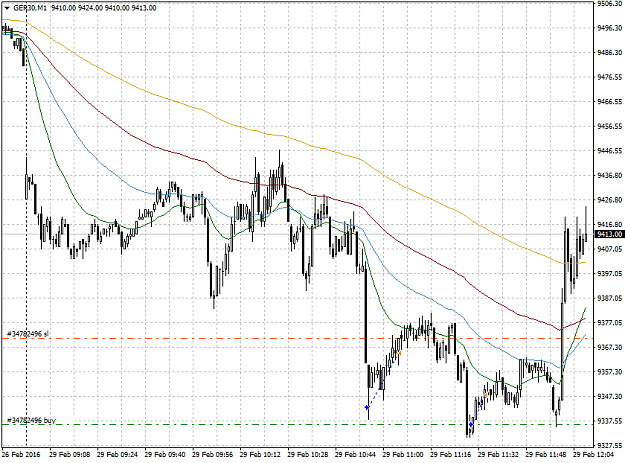Click price label 9426.80 on the scale
This screenshot has height=463, width=625.
pos(609,200)
